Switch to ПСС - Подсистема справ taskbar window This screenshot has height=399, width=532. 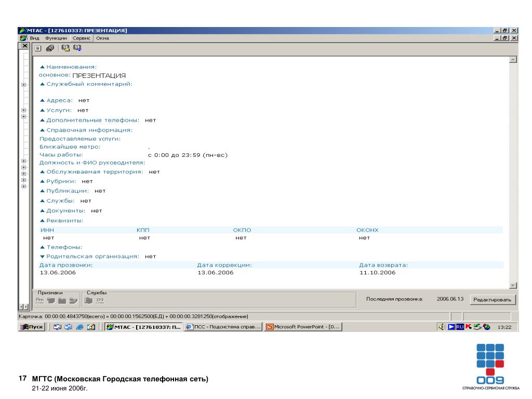tap(223, 327)
